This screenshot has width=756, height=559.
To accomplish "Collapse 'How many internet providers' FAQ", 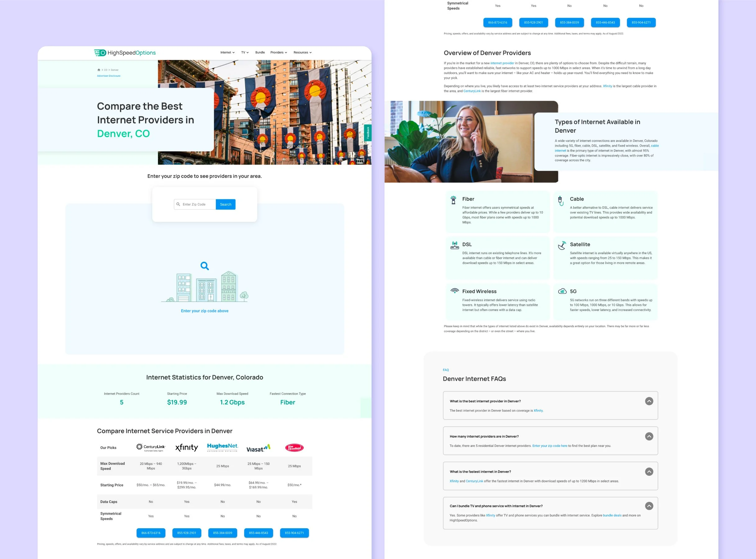I will point(649,437).
